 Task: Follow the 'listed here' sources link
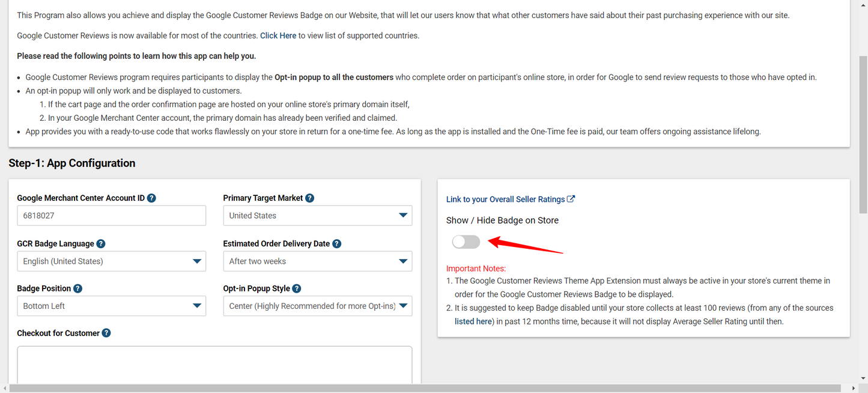pos(473,321)
